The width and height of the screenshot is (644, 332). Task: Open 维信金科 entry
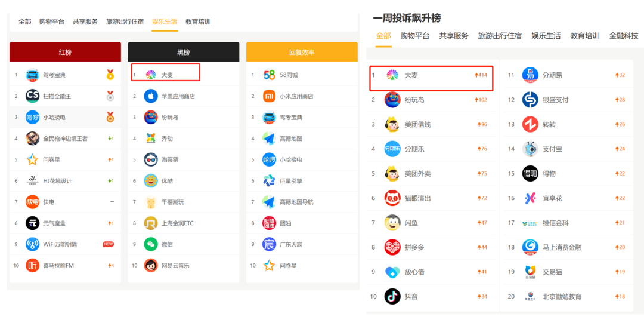click(x=569, y=223)
